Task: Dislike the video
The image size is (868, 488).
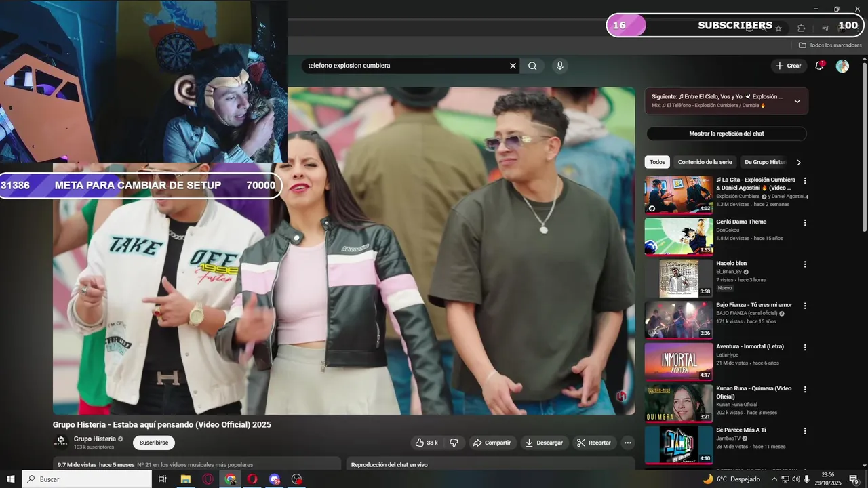Action: tap(454, 443)
